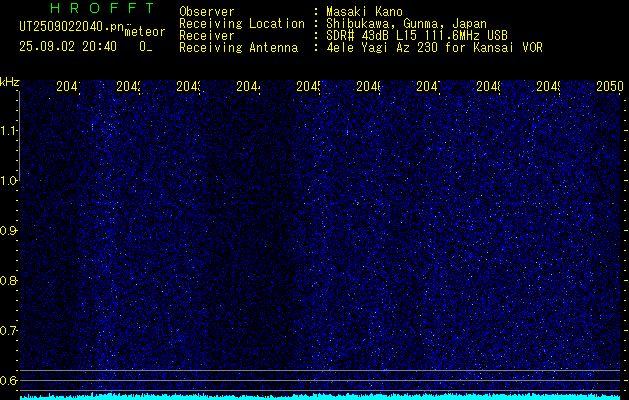The width and height of the screenshot is (629, 400).
Task: Click the 2046 time marker
Action: [369, 86]
